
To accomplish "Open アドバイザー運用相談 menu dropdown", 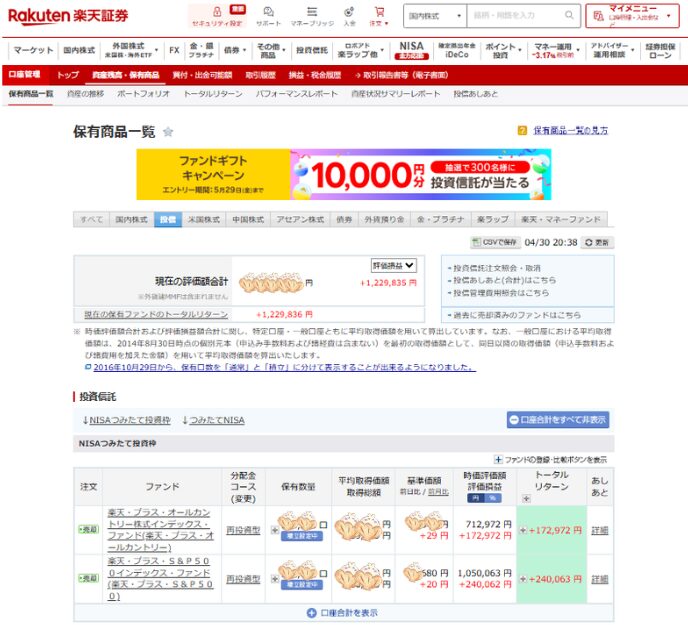I will coord(612,50).
